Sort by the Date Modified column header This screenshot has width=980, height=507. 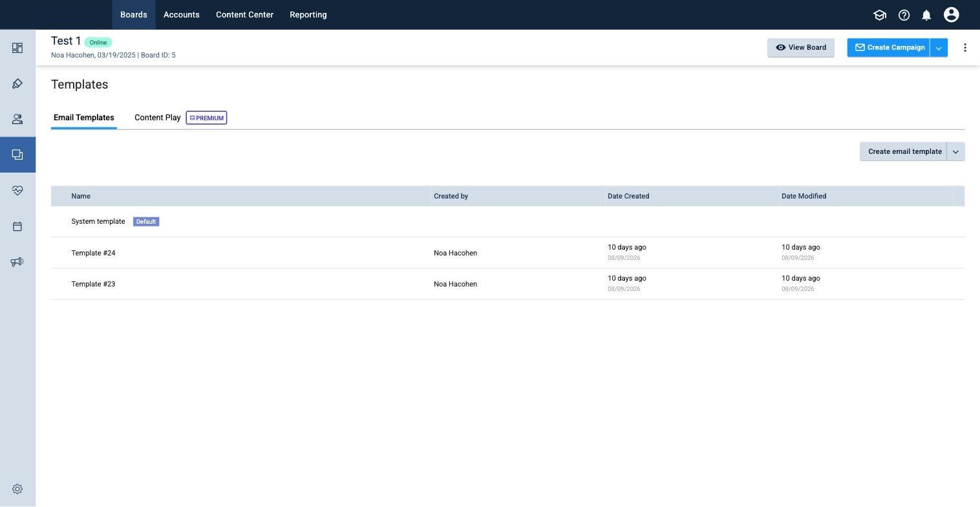(x=804, y=196)
